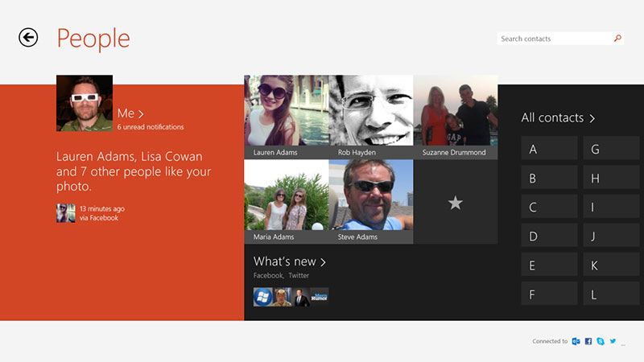The height and width of the screenshot is (362, 644).
Task: Jump to contacts starting with L
Action: point(611,294)
